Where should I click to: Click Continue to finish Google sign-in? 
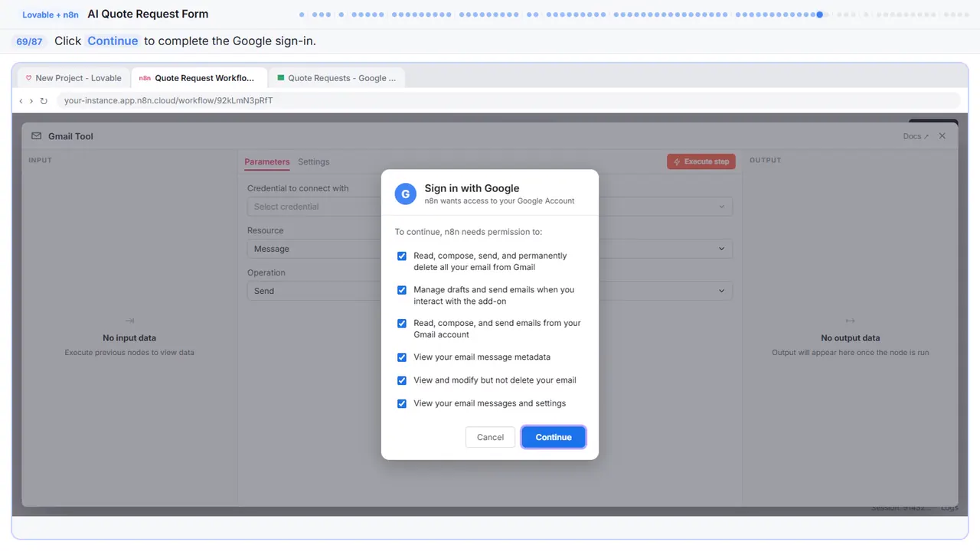(554, 437)
